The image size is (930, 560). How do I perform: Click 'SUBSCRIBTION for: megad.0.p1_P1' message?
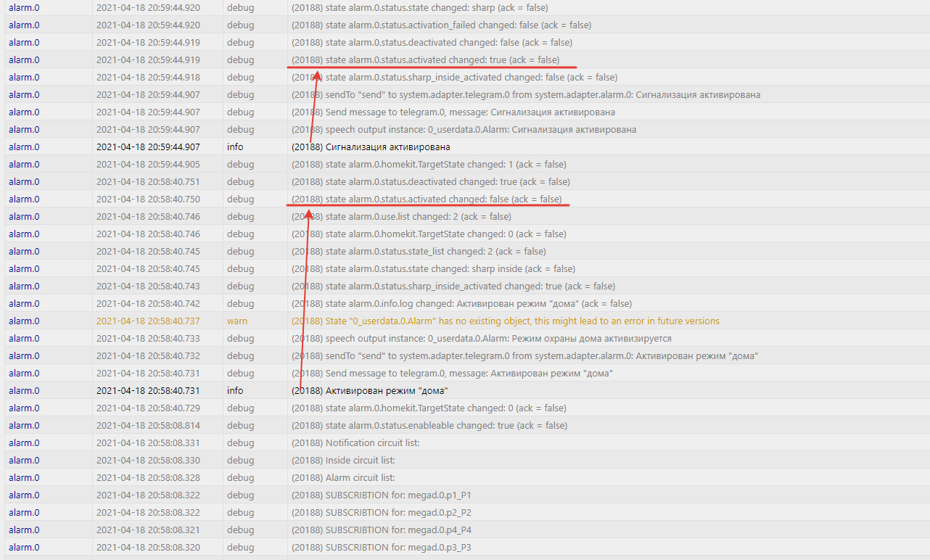pos(382,495)
